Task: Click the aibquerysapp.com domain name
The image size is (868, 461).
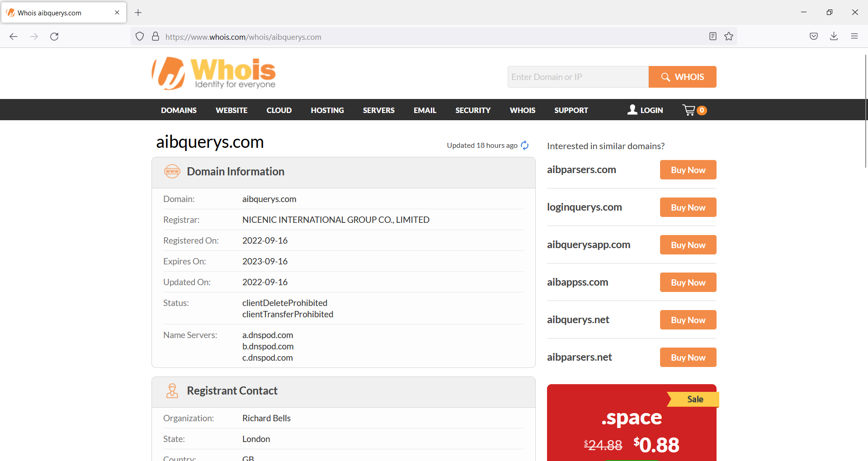Action: [x=589, y=245]
